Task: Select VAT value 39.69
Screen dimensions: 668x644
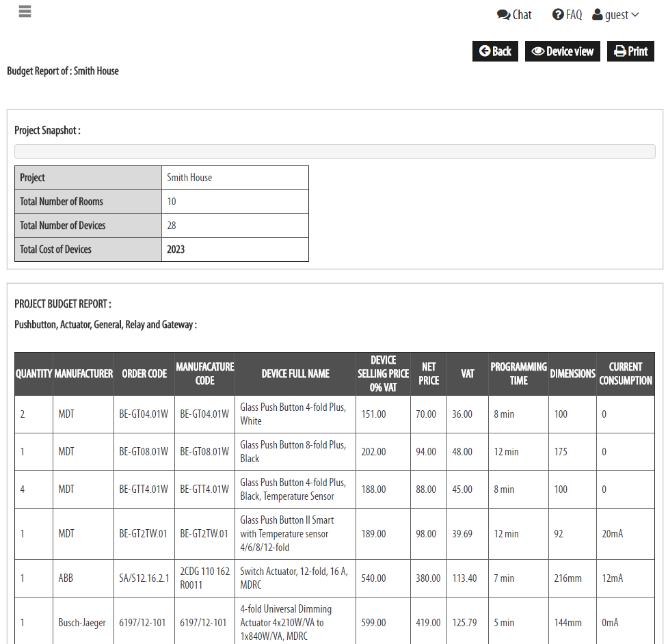Action: pos(468,534)
